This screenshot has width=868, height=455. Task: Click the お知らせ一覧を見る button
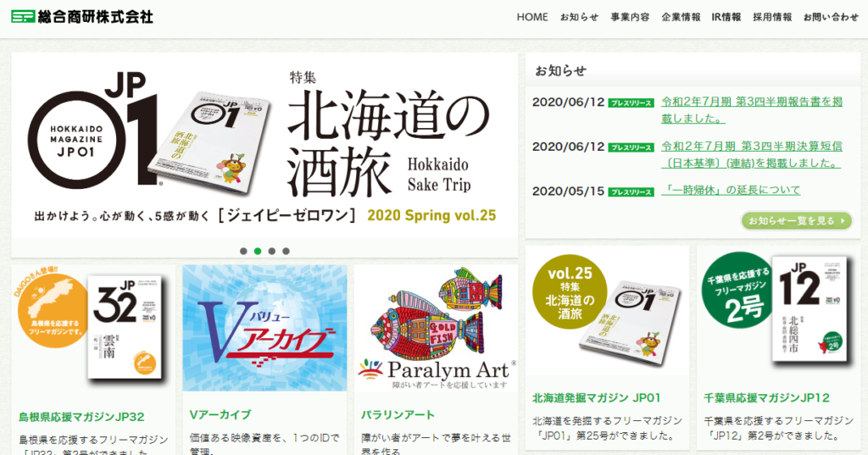(x=797, y=221)
